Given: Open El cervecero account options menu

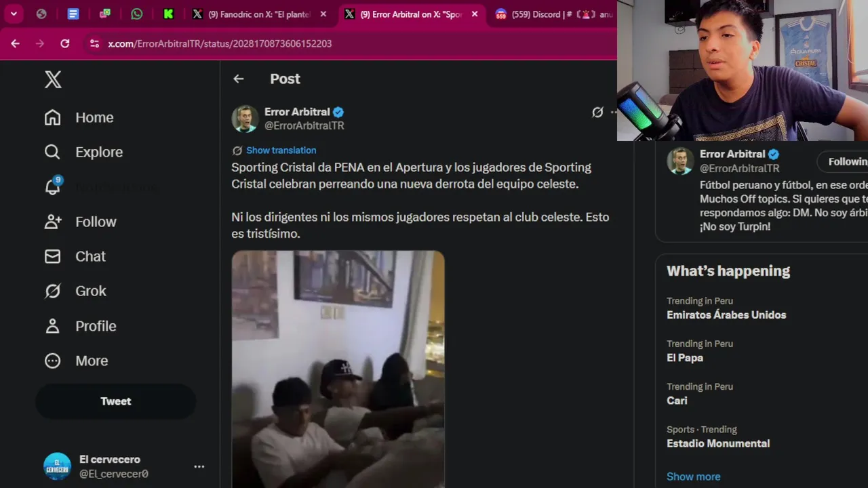Looking at the screenshot, I should [199, 466].
